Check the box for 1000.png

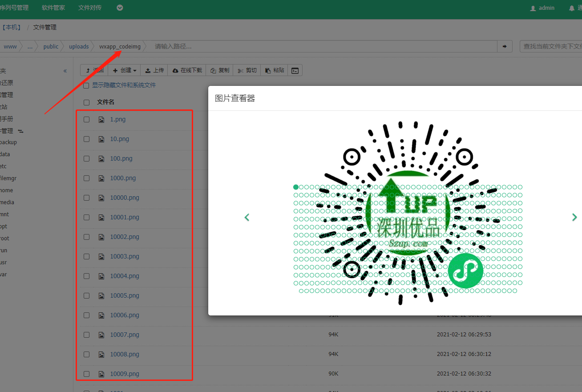[x=87, y=178]
